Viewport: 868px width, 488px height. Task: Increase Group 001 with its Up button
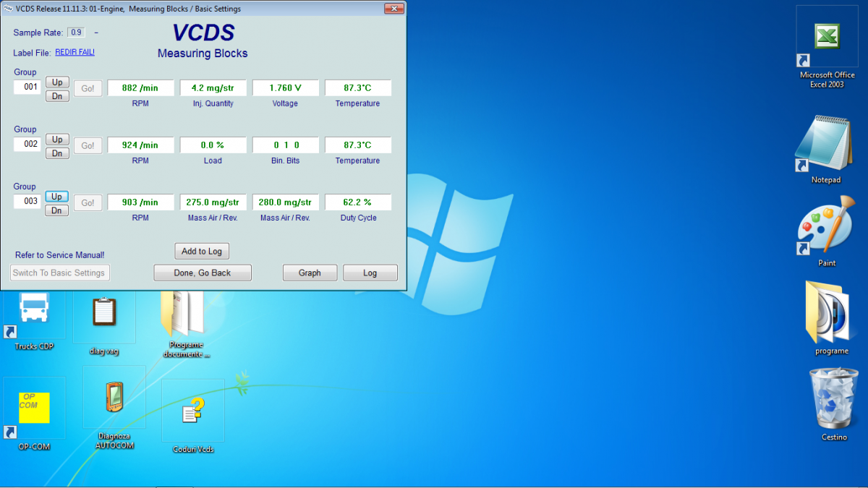tap(57, 82)
